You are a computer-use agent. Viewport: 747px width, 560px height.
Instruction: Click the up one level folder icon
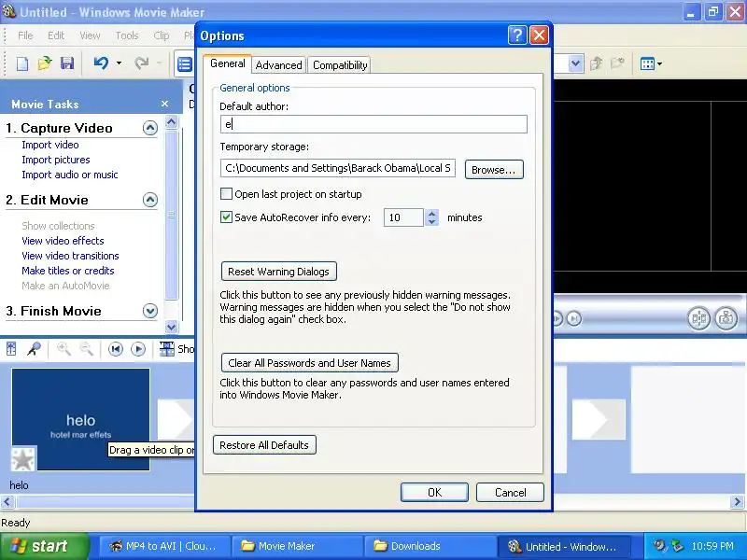pyautogui.click(x=596, y=63)
